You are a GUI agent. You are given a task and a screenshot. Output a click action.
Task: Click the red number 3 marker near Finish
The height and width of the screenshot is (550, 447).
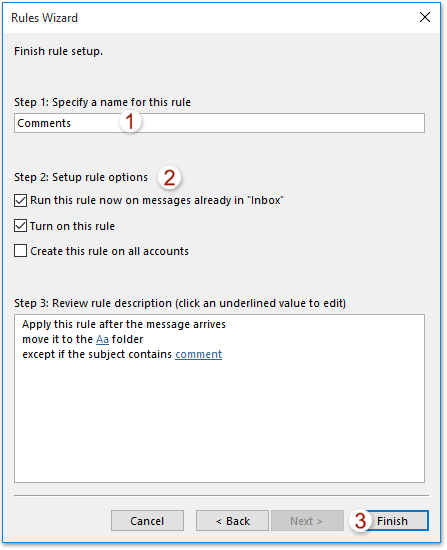[x=360, y=521]
